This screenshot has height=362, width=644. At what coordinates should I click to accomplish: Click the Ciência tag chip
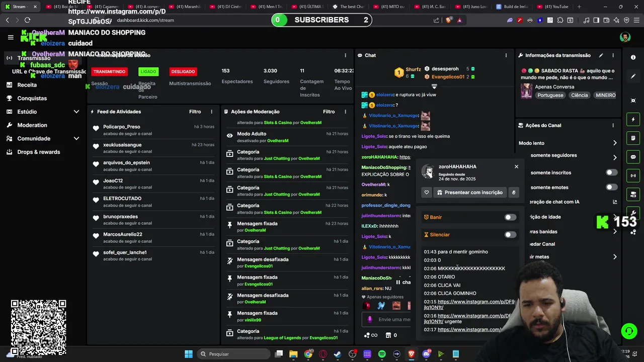579,95
